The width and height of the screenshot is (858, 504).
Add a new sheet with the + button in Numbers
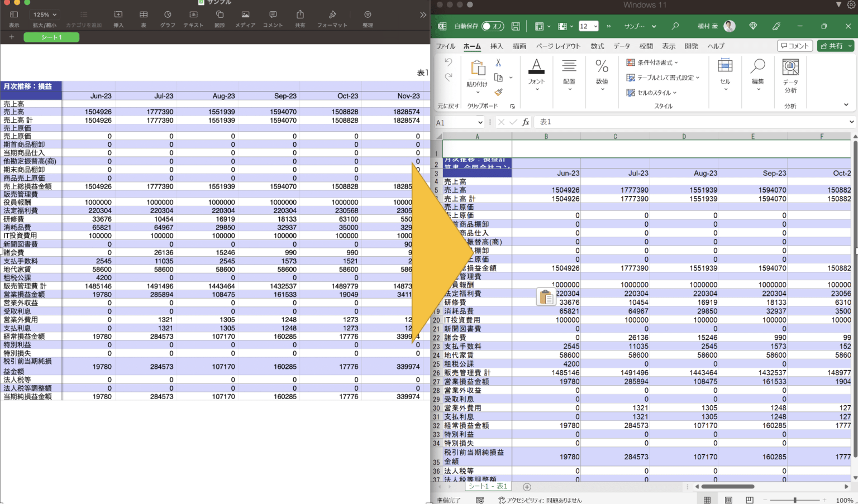tap(11, 37)
